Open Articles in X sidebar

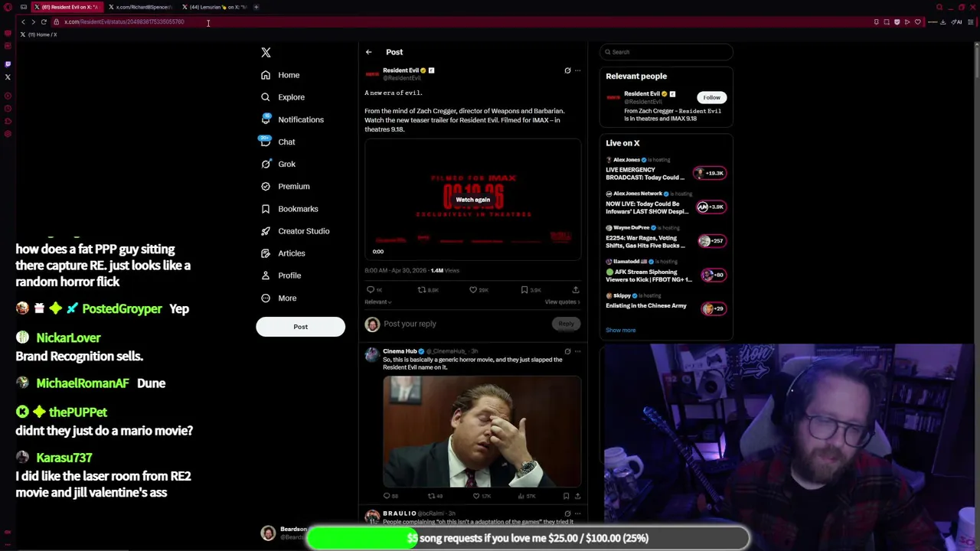tap(283, 253)
